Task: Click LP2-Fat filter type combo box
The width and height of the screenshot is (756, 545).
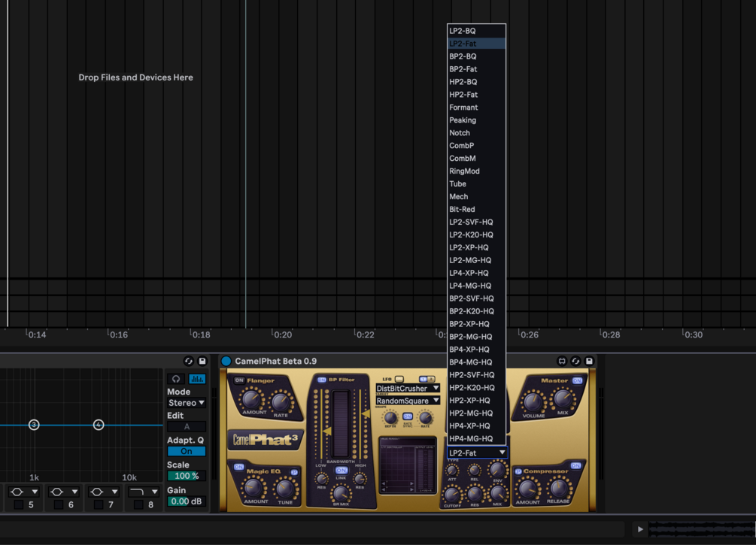Action: (x=477, y=453)
